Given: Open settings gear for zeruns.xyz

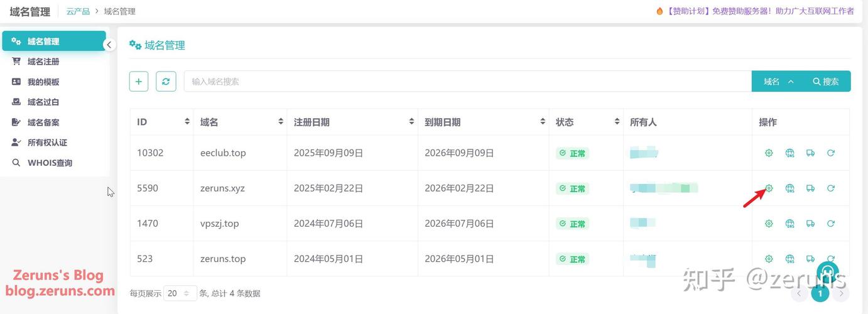Looking at the screenshot, I should [769, 188].
